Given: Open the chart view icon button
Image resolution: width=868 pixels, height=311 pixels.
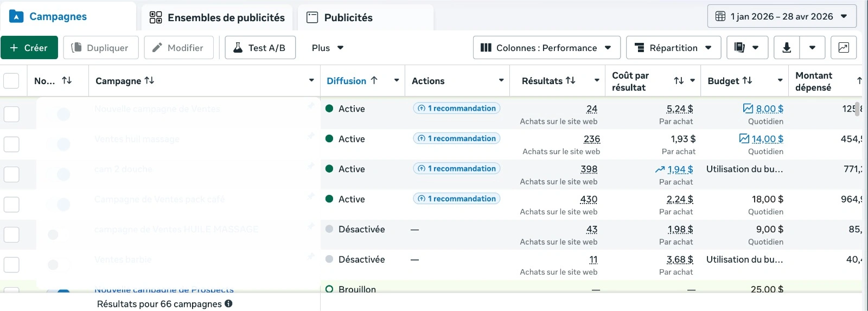Looking at the screenshot, I should tap(844, 48).
